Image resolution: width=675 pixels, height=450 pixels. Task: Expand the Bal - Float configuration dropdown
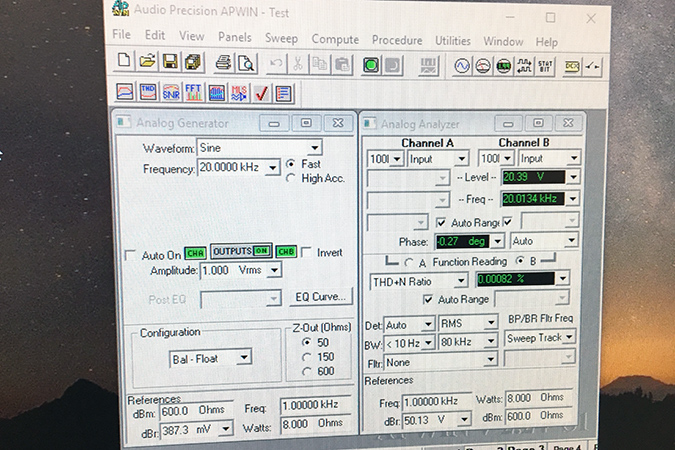coord(244,357)
